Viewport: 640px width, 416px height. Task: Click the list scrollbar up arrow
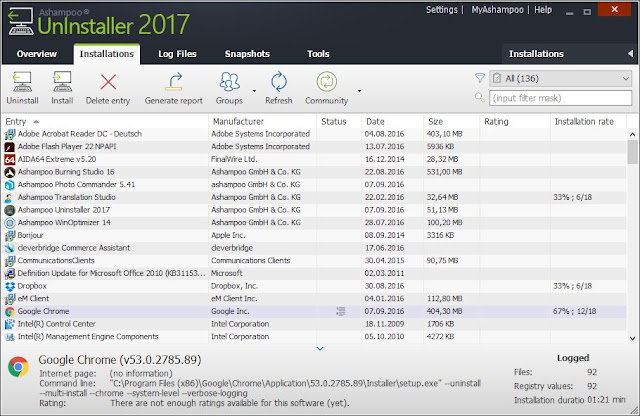(x=632, y=134)
